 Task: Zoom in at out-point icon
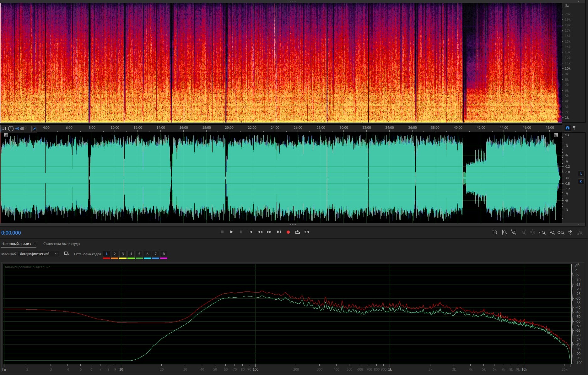tap(552, 232)
